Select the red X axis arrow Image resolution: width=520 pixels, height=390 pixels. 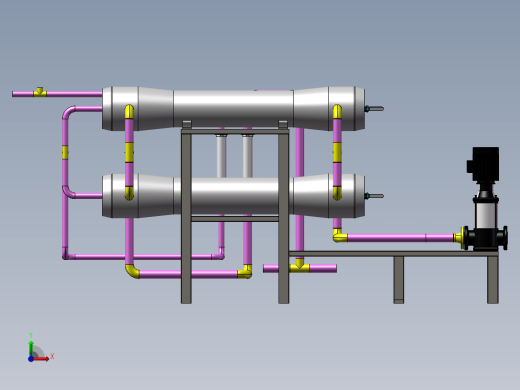coord(41,359)
